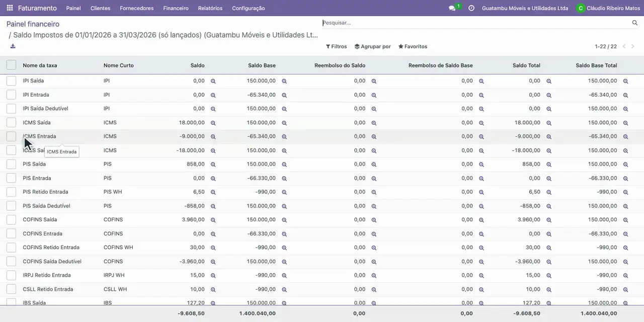Sort by Reembolso do Saldo column header

coord(340,65)
